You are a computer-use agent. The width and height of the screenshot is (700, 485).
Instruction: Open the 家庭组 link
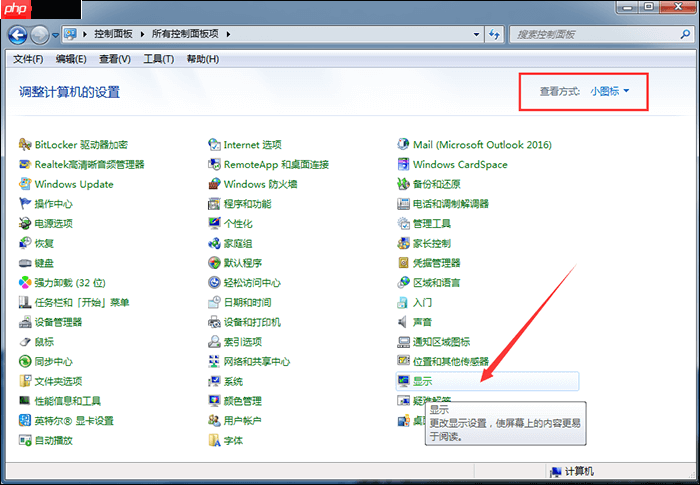pyautogui.click(x=238, y=243)
